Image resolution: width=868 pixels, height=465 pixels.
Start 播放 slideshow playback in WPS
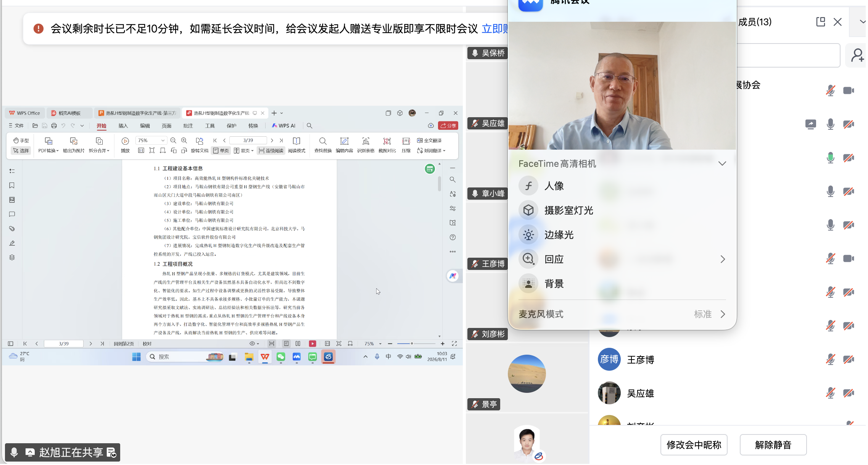coord(125,145)
